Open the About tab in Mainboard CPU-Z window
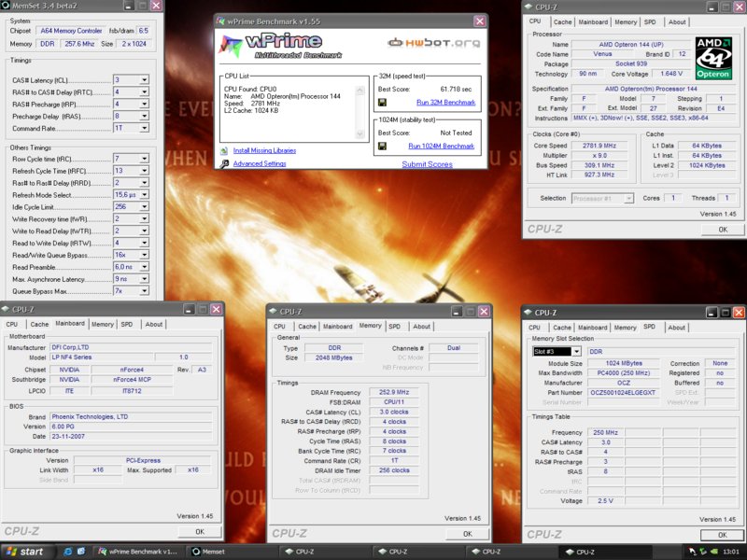Screen dimensions: 747x560 [154, 324]
